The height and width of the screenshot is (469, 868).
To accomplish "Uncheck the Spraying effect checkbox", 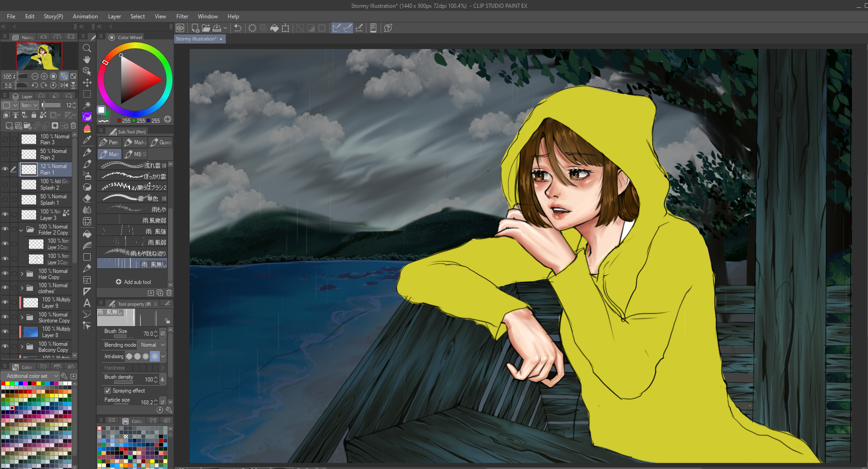I will 108,391.
